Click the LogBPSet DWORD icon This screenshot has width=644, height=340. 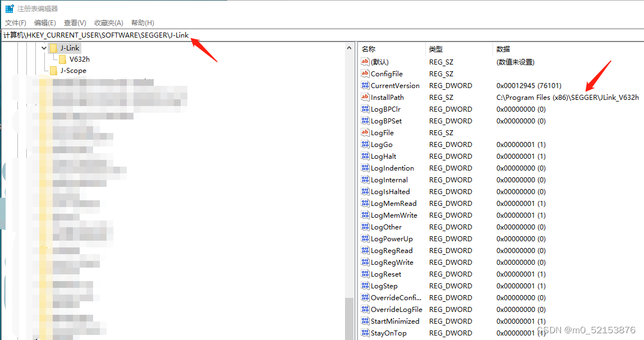(365, 121)
